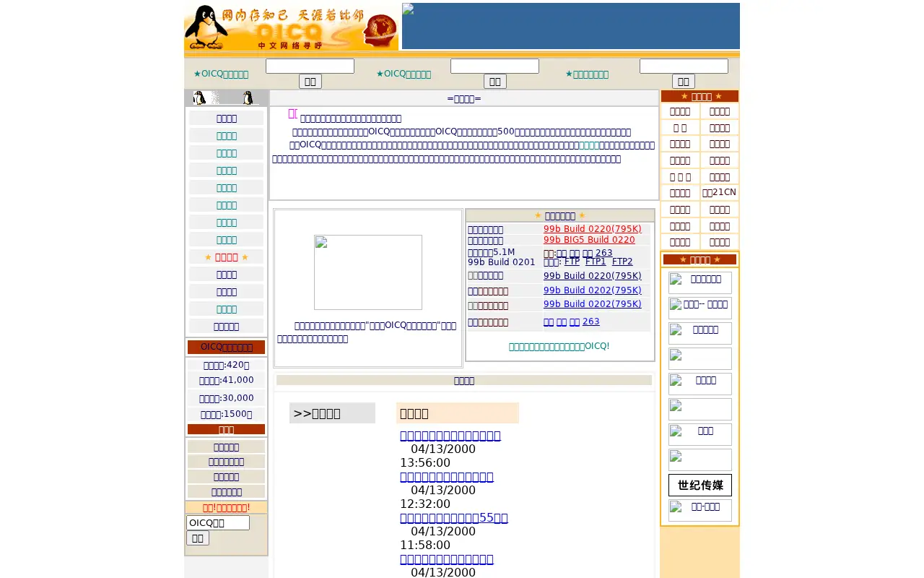Open the FTP1 download mirror link
This screenshot has height=578, width=924.
[x=596, y=262]
